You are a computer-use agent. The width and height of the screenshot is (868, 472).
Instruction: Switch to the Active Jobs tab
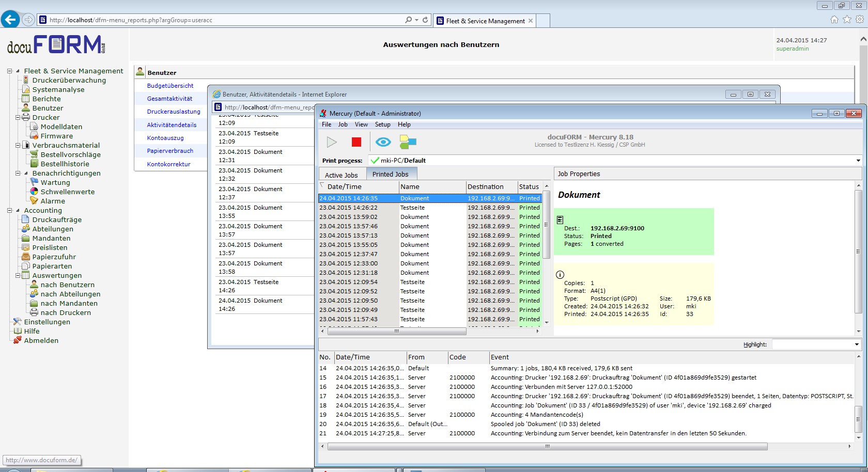[x=341, y=175]
